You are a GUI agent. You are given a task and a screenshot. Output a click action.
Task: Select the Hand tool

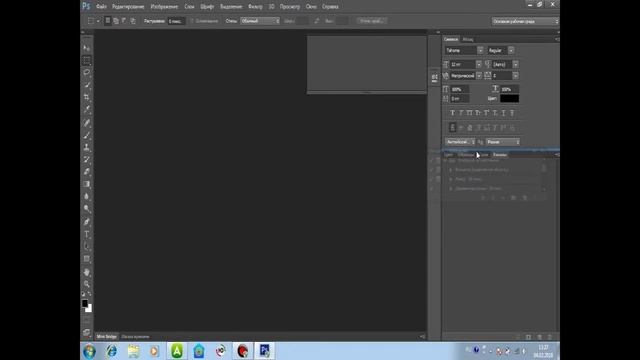(87, 272)
